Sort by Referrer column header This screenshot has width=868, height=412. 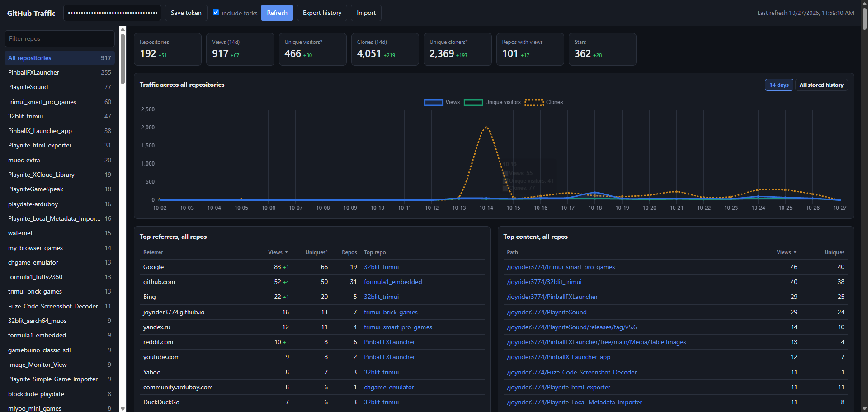(x=153, y=252)
